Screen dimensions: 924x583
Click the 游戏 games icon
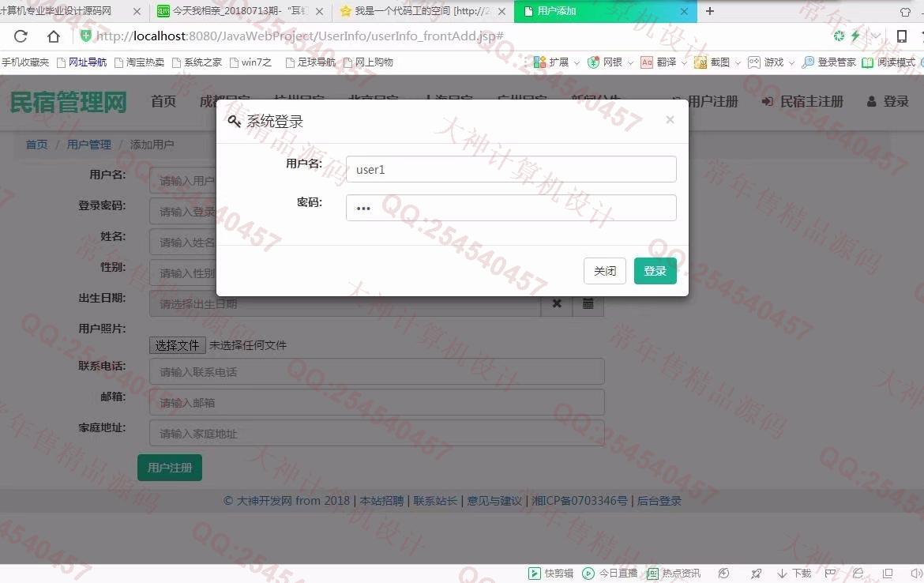[753, 62]
